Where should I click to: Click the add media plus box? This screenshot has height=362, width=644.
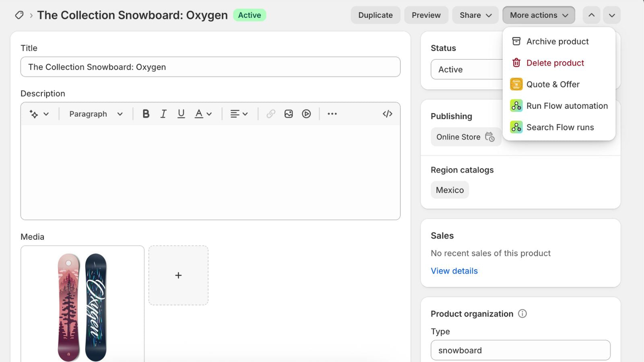tap(178, 276)
